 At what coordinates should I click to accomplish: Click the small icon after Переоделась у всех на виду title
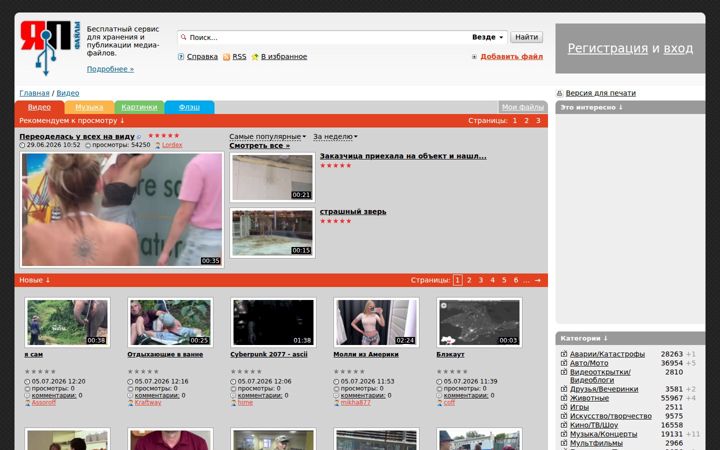139,137
